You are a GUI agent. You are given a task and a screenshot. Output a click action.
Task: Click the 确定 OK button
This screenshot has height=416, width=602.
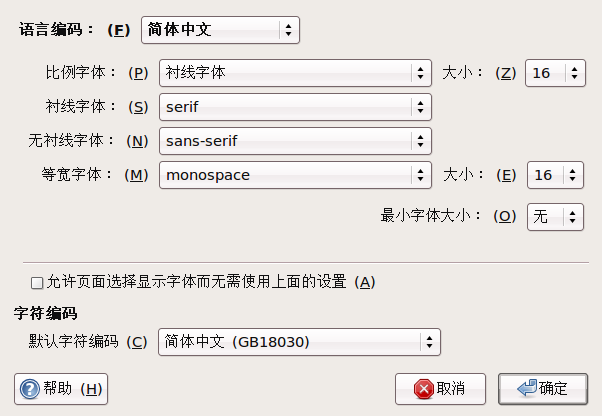pos(543,389)
